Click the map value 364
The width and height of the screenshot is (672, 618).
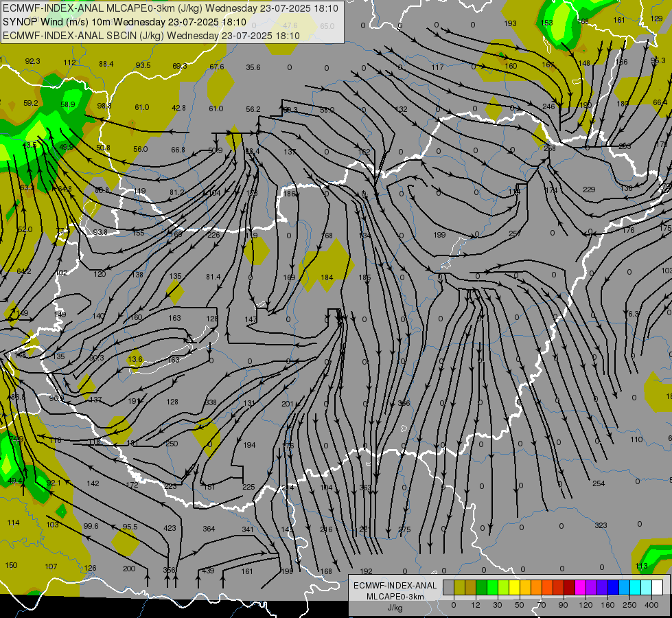tap(209, 529)
